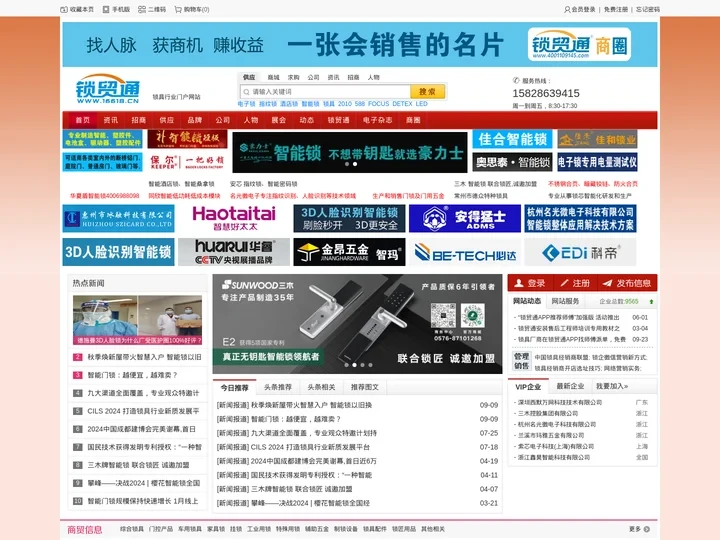720x540 pixels.
Task: Click the 发布信息 paper plane icon
Action: [607, 283]
